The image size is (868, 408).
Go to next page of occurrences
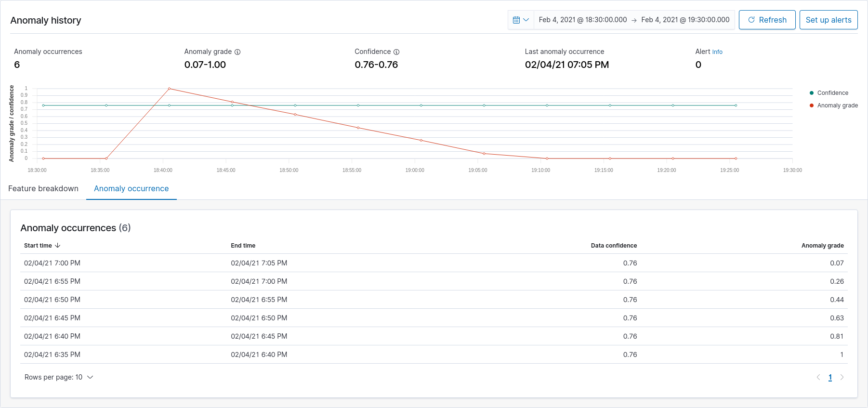pyautogui.click(x=842, y=377)
